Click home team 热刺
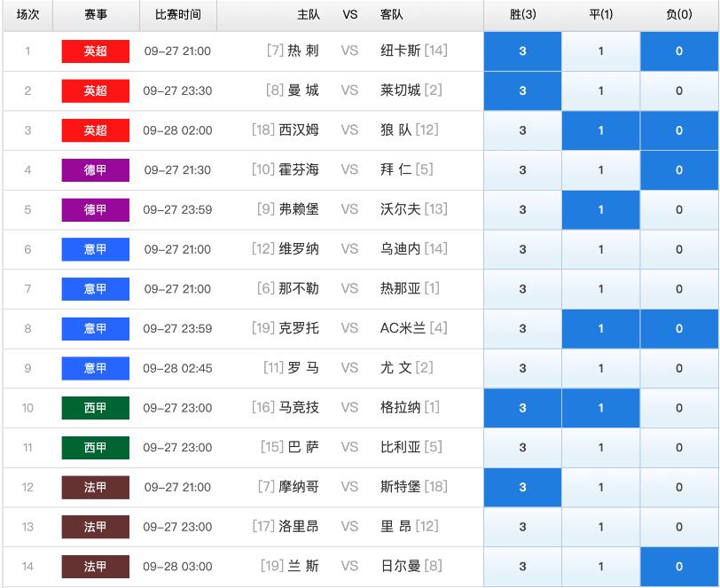This screenshot has height=588, width=720. [303, 51]
